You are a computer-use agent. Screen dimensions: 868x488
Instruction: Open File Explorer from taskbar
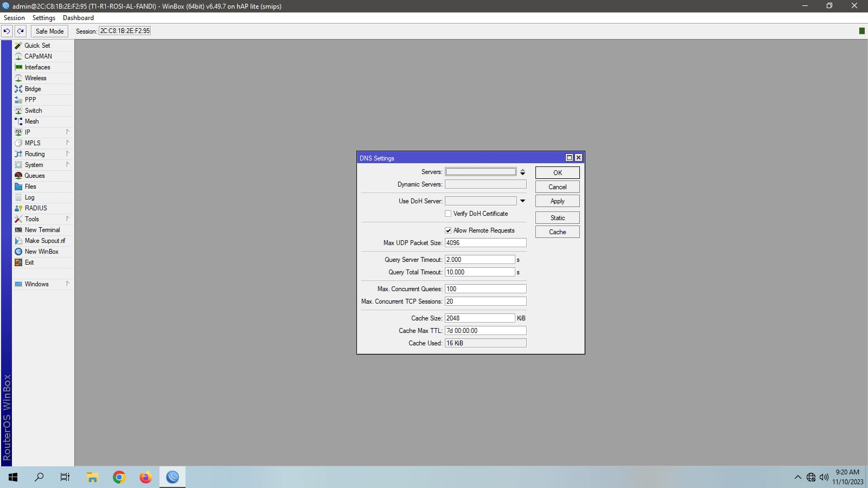92,477
